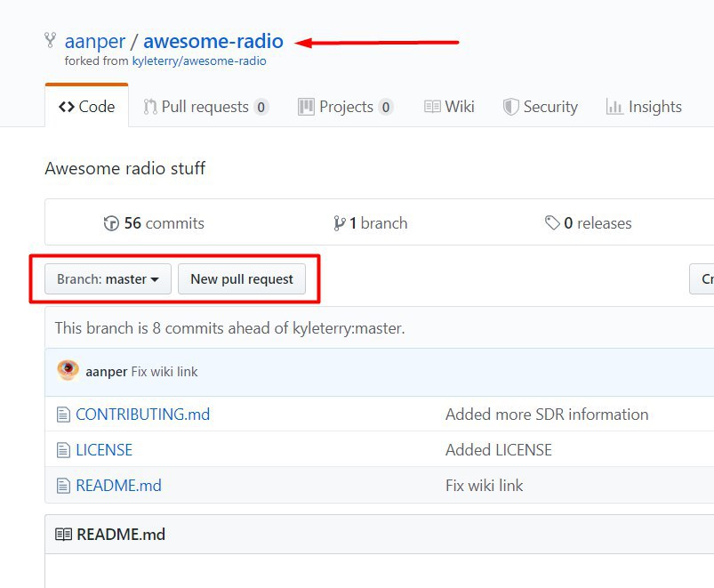
Task: View the Insights tab
Action: pyautogui.click(x=644, y=107)
